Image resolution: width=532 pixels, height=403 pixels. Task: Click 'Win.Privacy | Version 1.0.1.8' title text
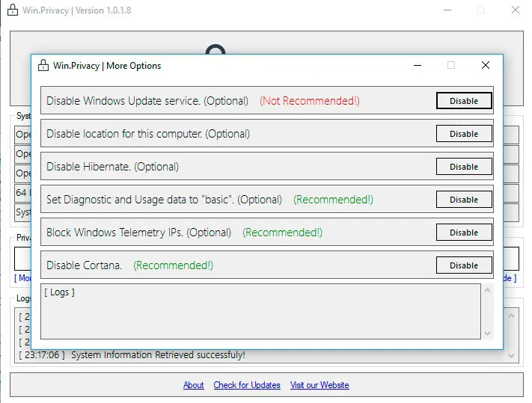(x=76, y=10)
